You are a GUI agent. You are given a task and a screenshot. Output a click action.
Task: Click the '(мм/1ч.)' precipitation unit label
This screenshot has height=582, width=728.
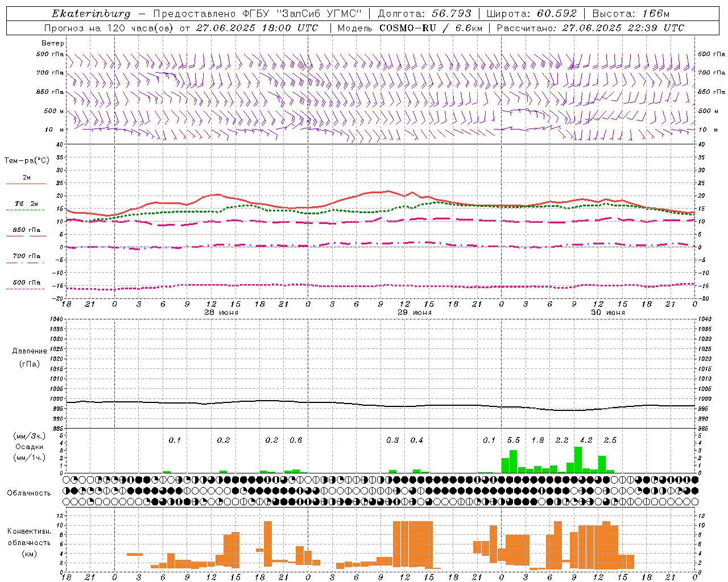tap(28, 458)
